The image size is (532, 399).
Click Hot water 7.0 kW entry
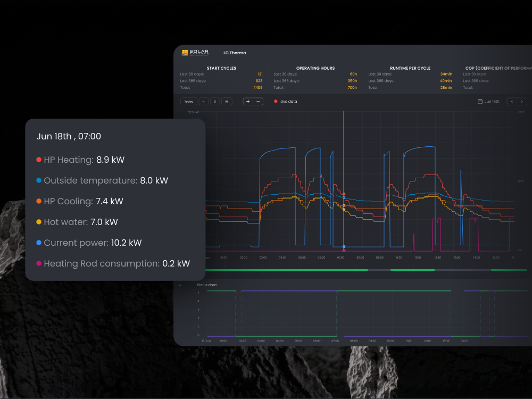click(x=77, y=222)
